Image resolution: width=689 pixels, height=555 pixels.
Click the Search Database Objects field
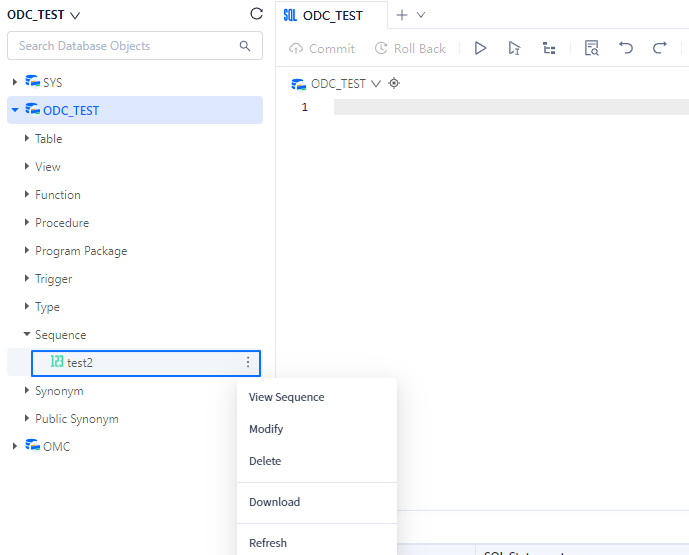(125, 46)
